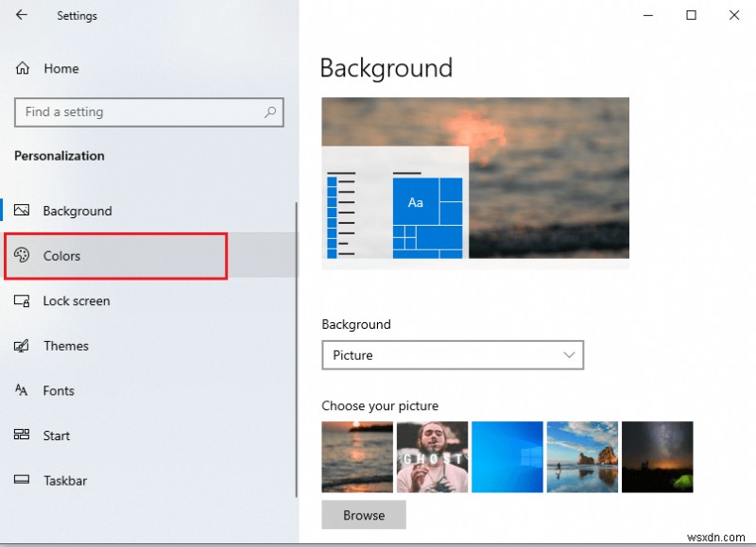Click the Start tiles icon

pos(22,435)
